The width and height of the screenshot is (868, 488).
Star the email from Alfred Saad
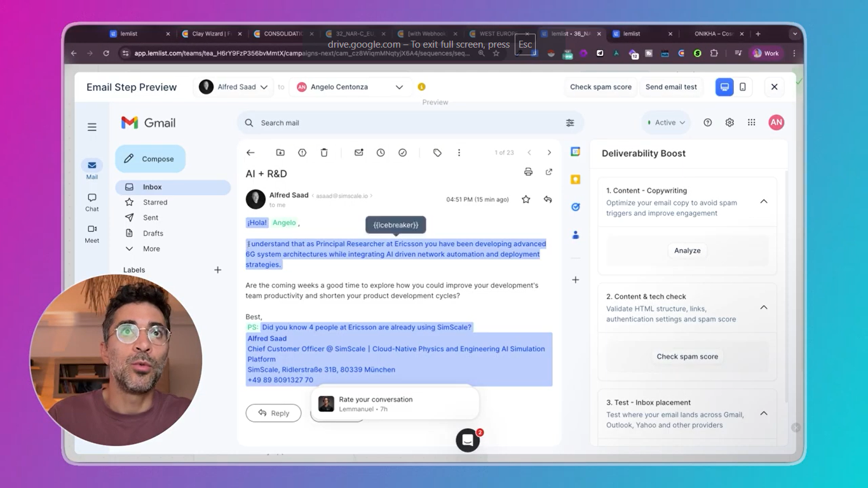coord(526,200)
